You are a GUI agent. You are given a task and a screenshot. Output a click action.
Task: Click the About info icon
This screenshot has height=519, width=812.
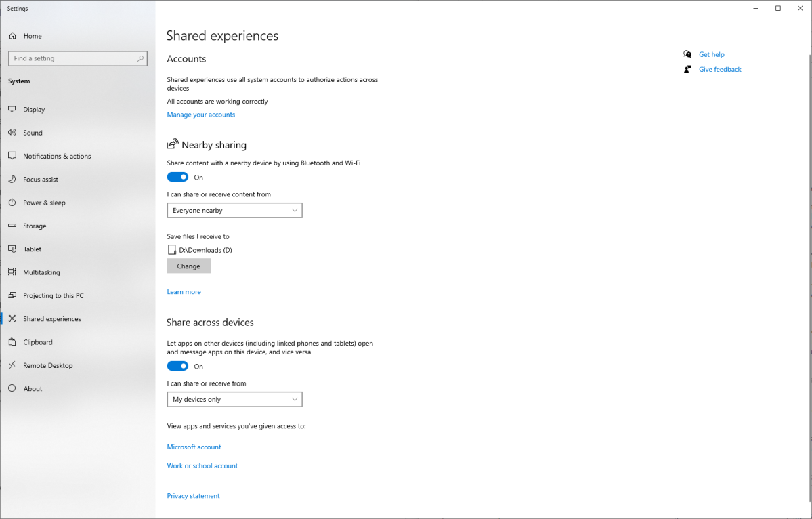12,388
